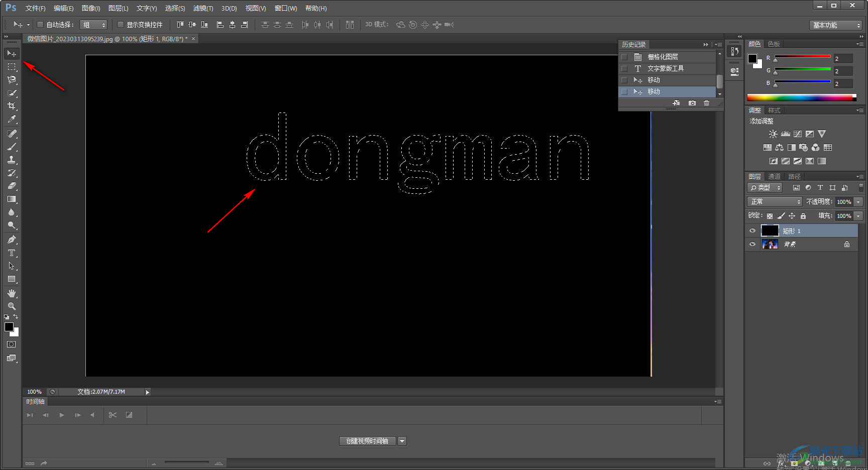Open dropdown next to 创建视频时间轴

402,441
